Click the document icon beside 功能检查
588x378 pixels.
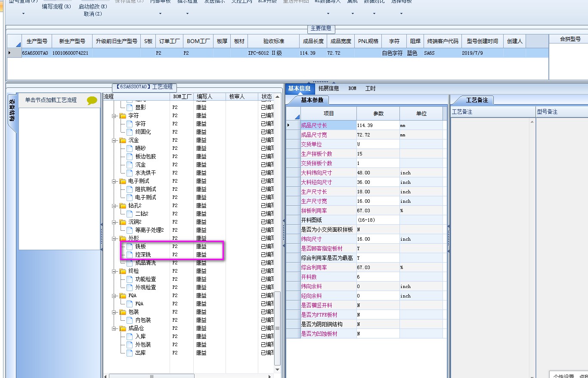tap(130, 279)
